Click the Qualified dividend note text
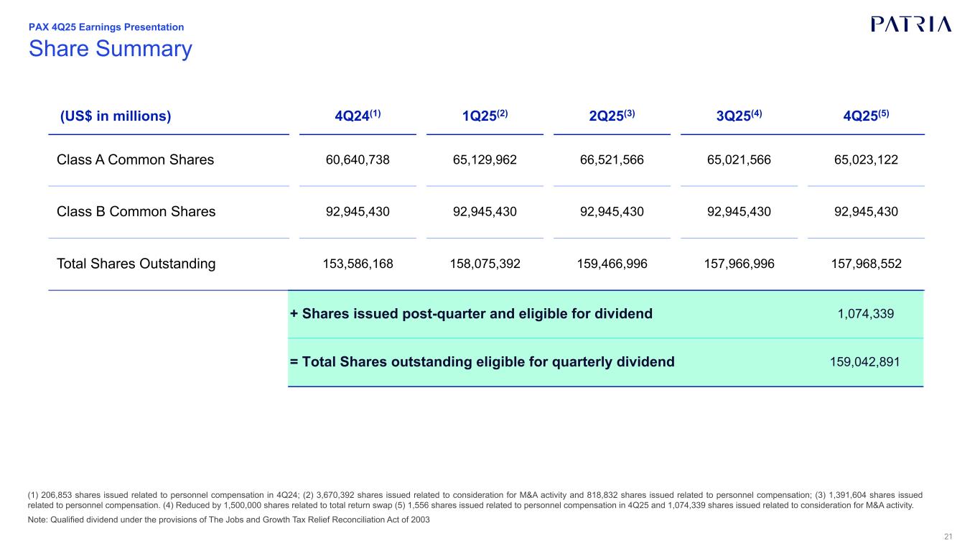The height and width of the screenshot is (551, 980). 218,520
